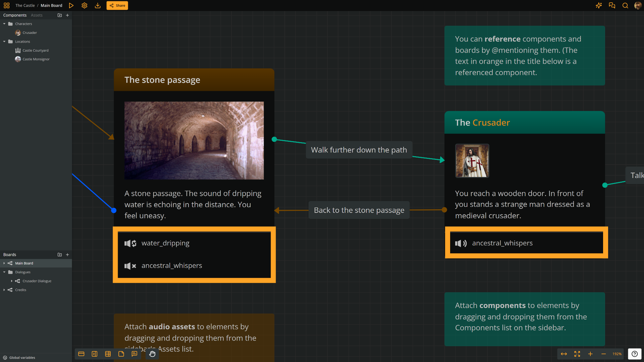The image size is (644, 362).
Task: Switch to the Assets tab
Action: point(37,15)
